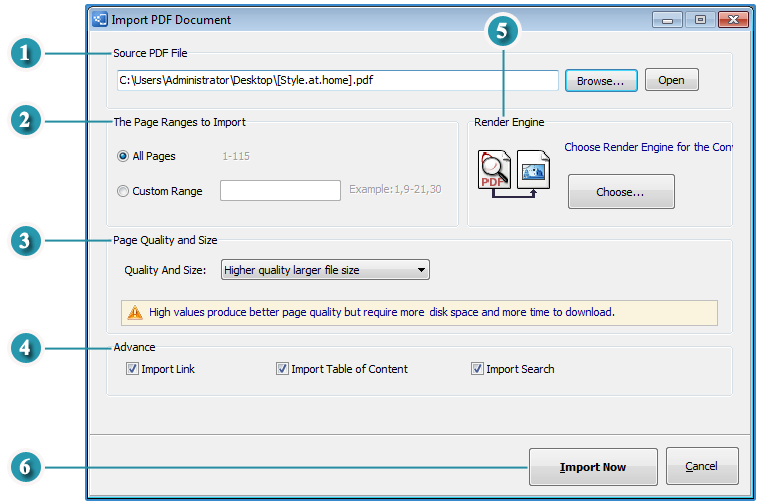Start import with Import Now button
The width and height of the screenshot is (763, 504).
click(x=593, y=467)
